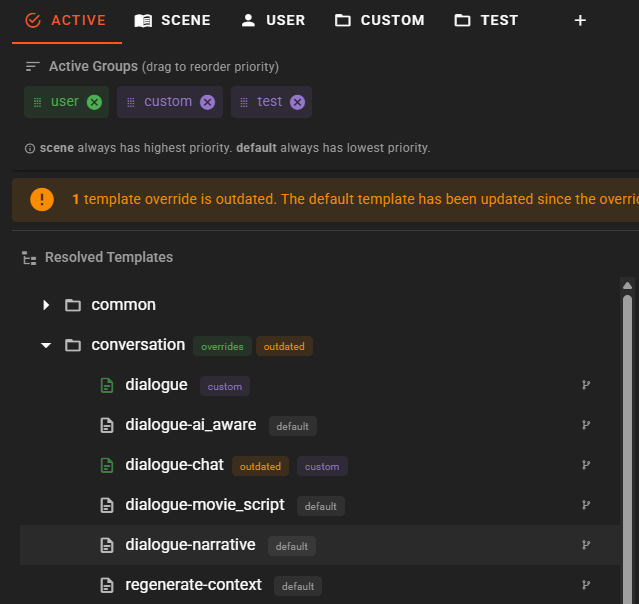Click the branch icon on dialogue-chat row
Screen dimensions: 639x604
[585, 465]
